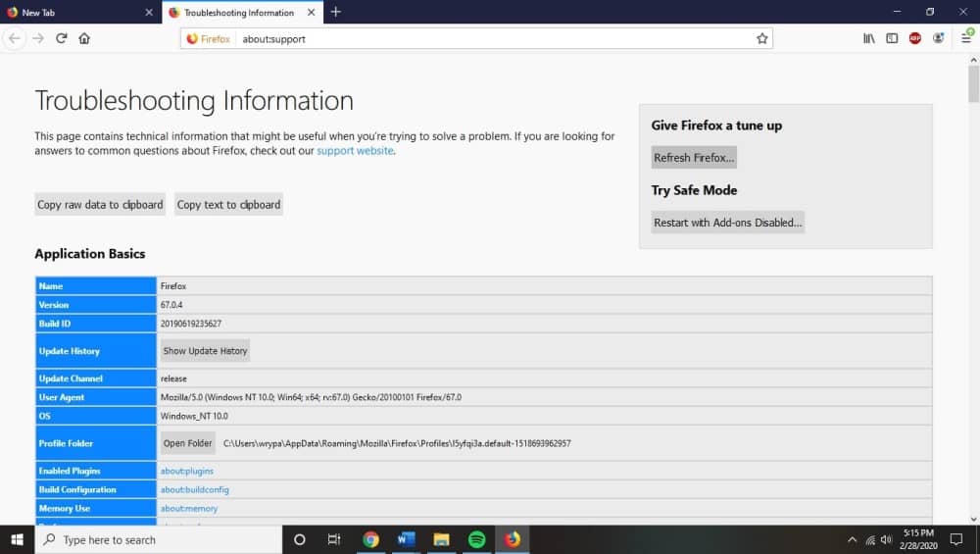Click the taskbar search box
This screenshot has height=554, width=980.
point(159,539)
